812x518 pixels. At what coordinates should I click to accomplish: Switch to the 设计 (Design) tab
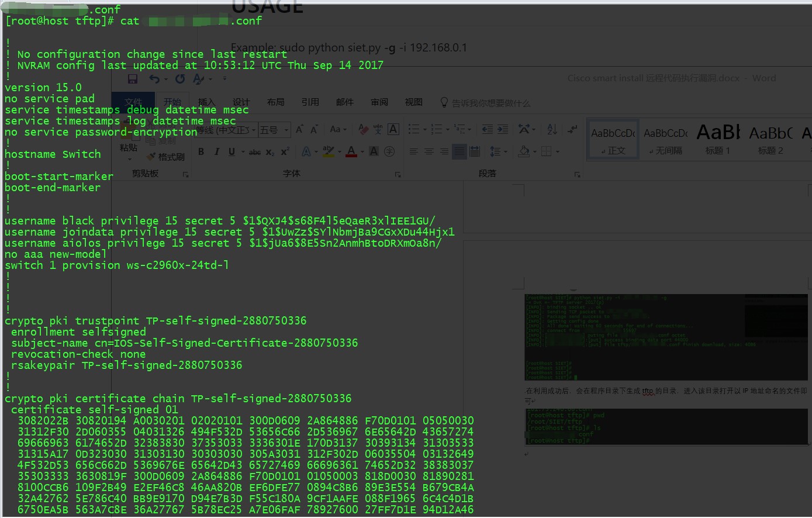coord(241,102)
